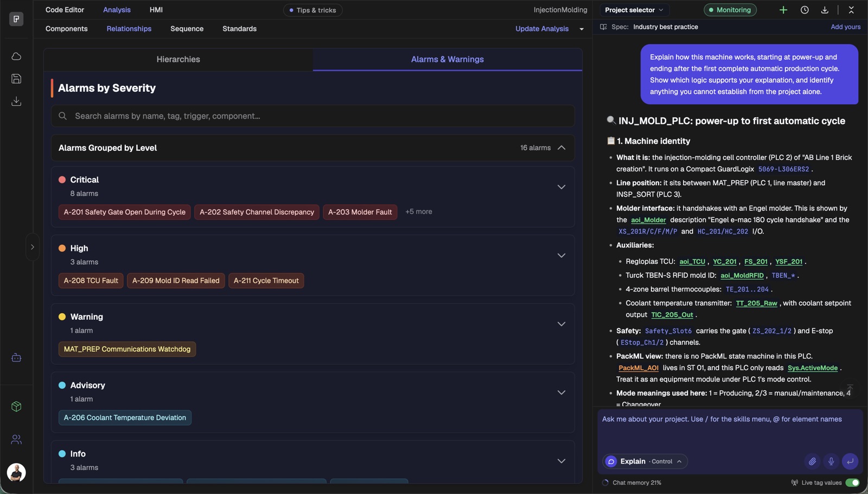Expand the Critical alarms group
This screenshot has width=868, height=494.
(561, 187)
